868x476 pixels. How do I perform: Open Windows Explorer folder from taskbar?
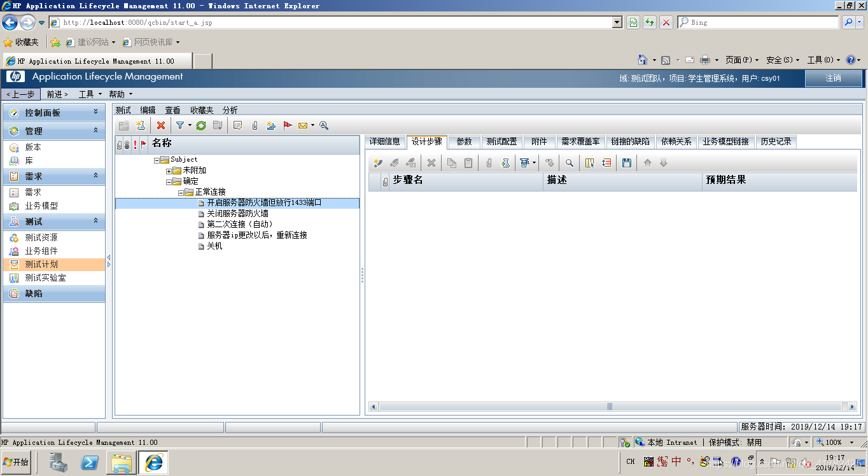point(121,463)
